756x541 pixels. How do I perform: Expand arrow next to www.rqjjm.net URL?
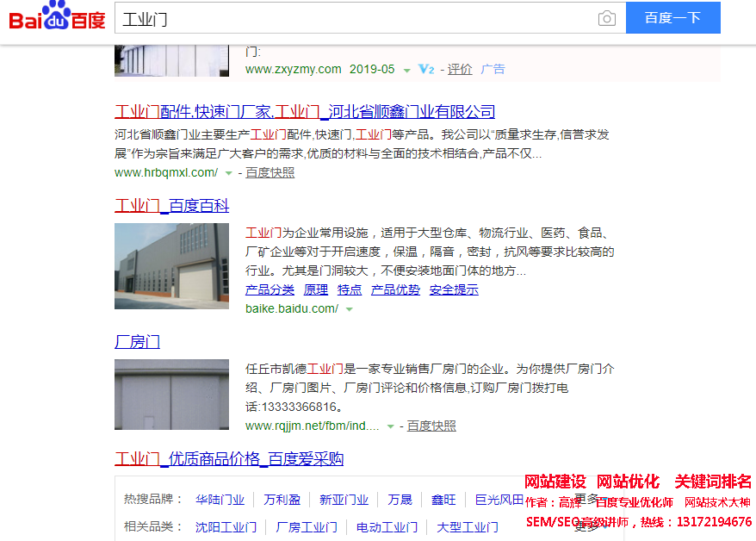point(390,426)
